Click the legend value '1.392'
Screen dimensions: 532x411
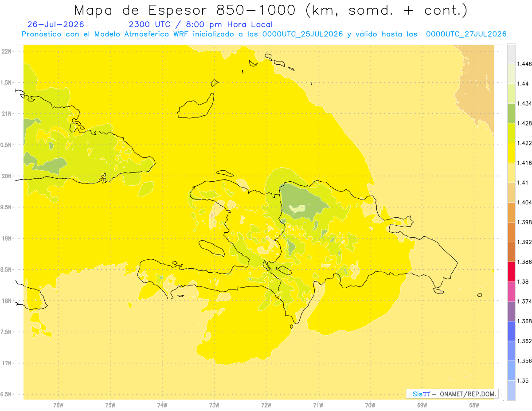click(x=524, y=242)
